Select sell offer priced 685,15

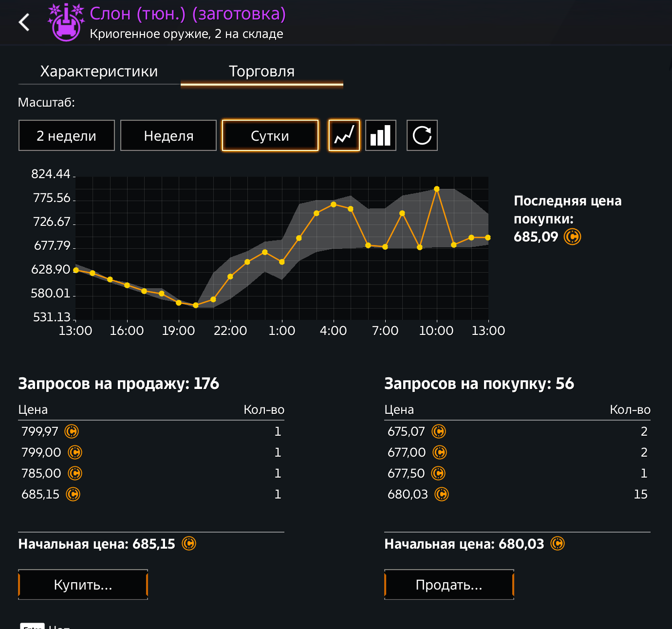tap(151, 494)
